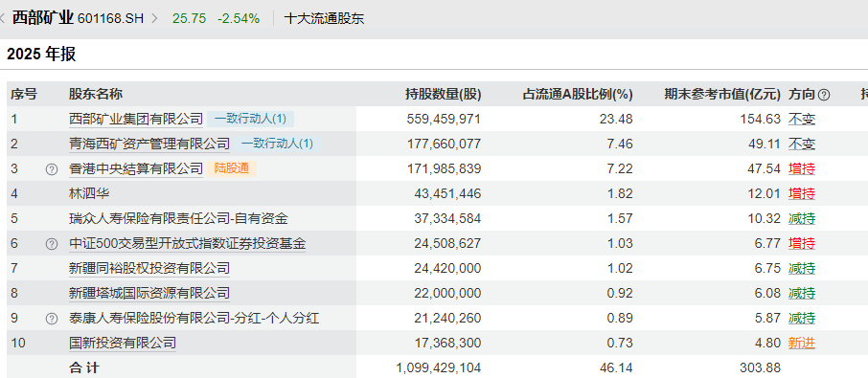868x378 pixels.
Task: Click share count 17,368,300
Action: click(447, 344)
